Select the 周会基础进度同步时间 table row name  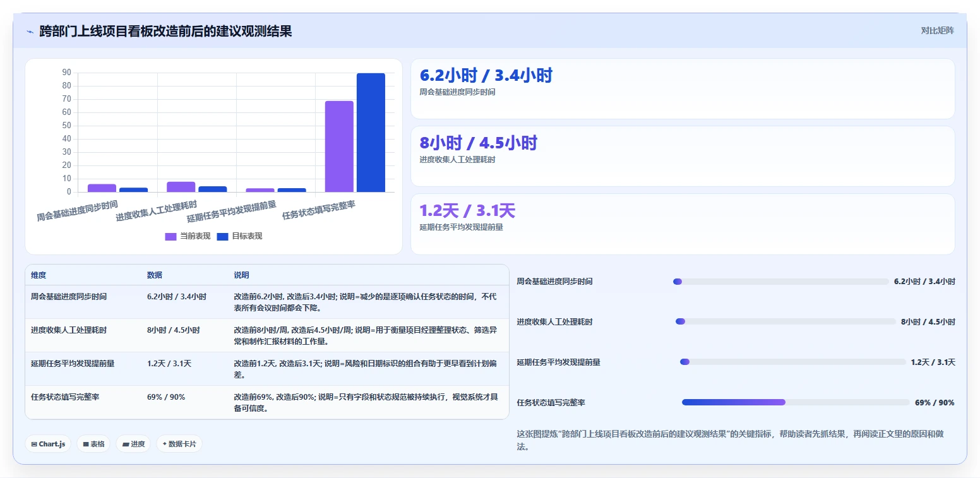click(x=69, y=296)
